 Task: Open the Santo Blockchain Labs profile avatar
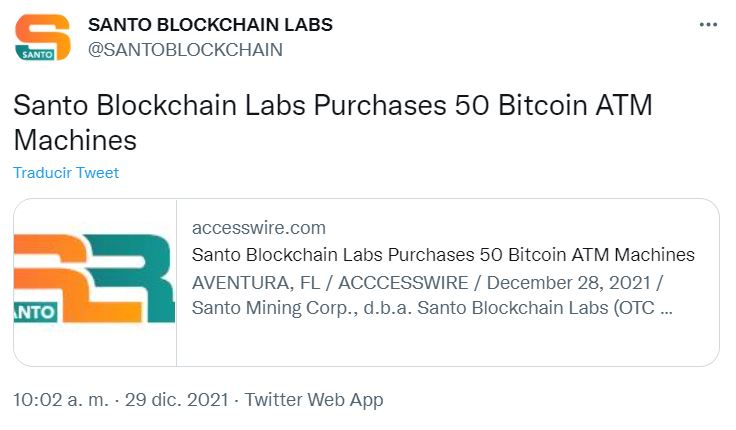click(43, 37)
